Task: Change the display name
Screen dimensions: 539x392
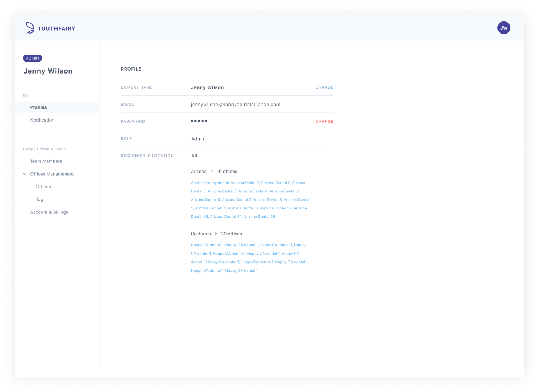Action: click(324, 87)
